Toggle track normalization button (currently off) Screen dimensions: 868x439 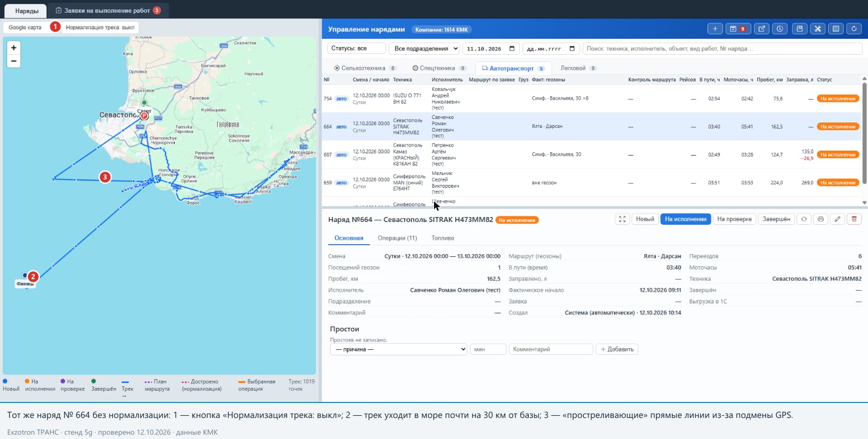pos(100,27)
